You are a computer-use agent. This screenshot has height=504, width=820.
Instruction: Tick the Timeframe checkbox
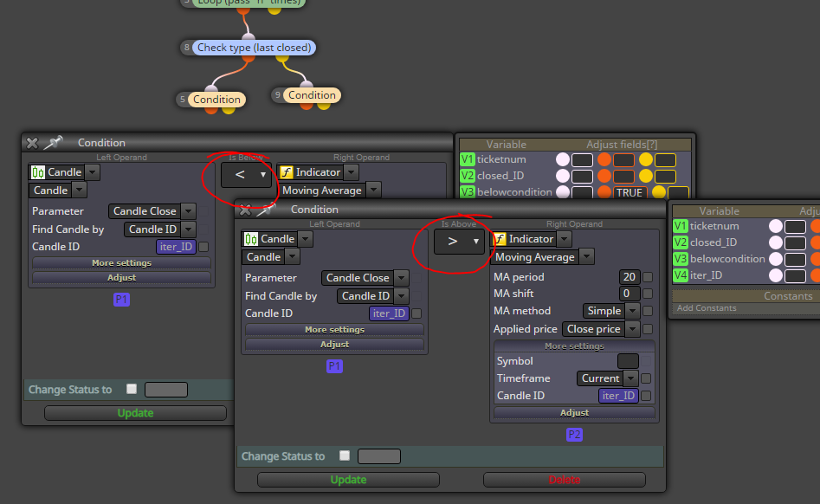tap(646, 378)
